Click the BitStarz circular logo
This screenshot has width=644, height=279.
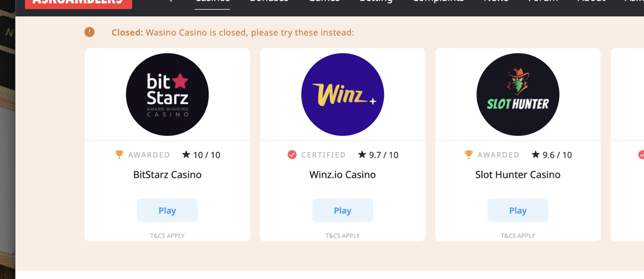pos(167,95)
